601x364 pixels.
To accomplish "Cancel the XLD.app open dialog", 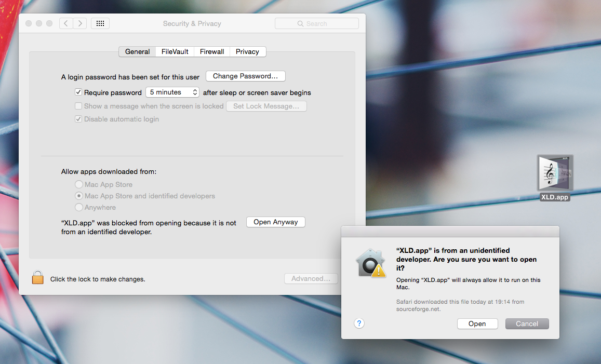I will point(527,324).
